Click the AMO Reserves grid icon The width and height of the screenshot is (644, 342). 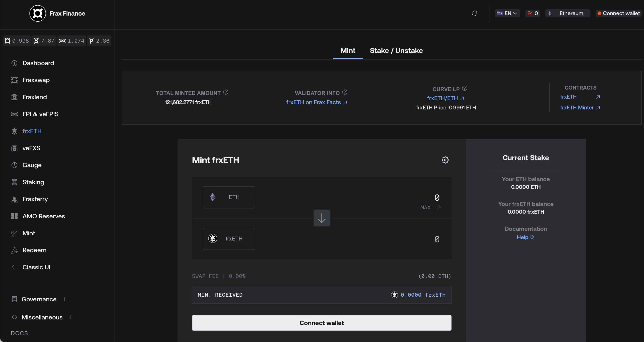(14, 216)
